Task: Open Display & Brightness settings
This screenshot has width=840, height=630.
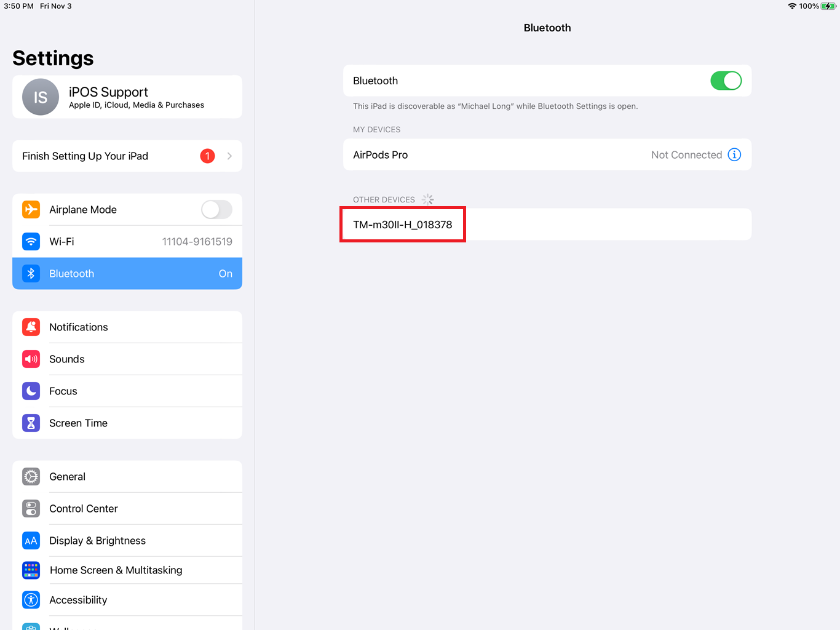Action: tap(127, 540)
